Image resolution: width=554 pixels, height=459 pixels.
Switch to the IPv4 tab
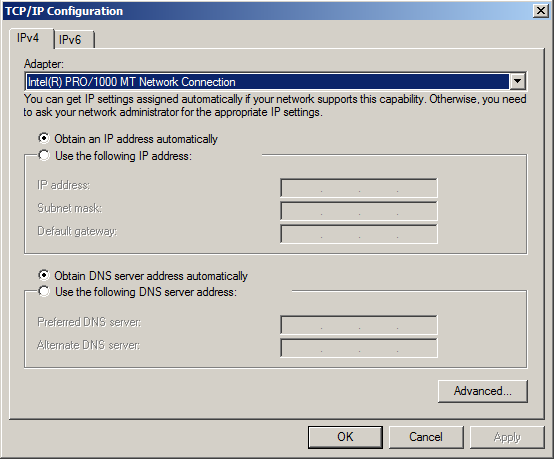31,38
